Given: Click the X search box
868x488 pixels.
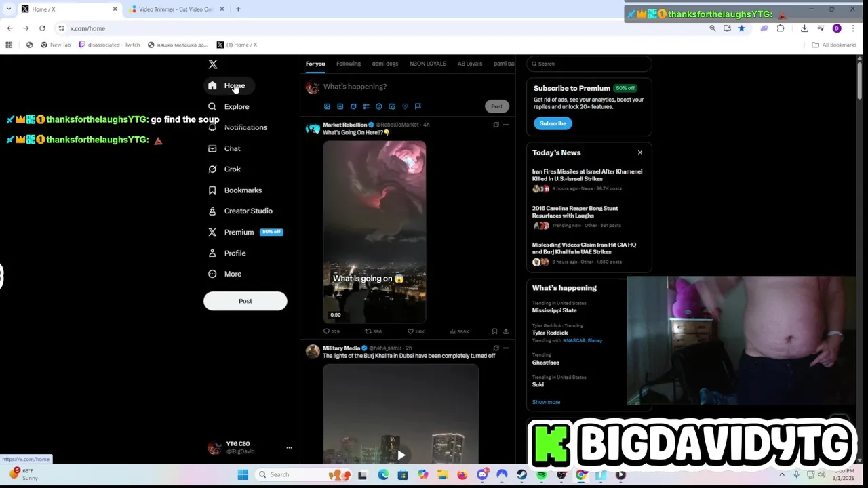Looking at the screenshot, I should pos(589,64).
